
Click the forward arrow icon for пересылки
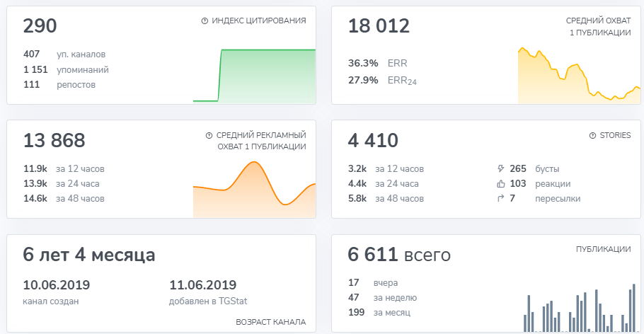click(501, 198)
